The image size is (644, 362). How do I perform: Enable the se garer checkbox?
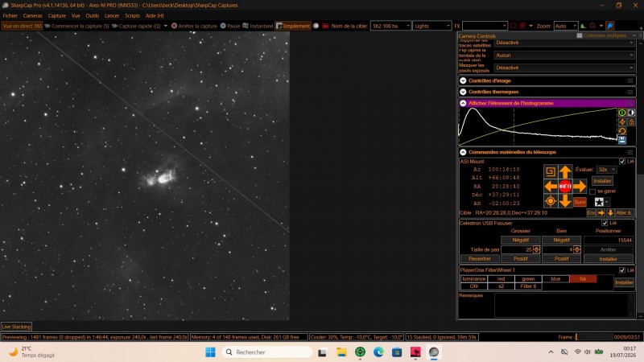[x=592, y=191]
